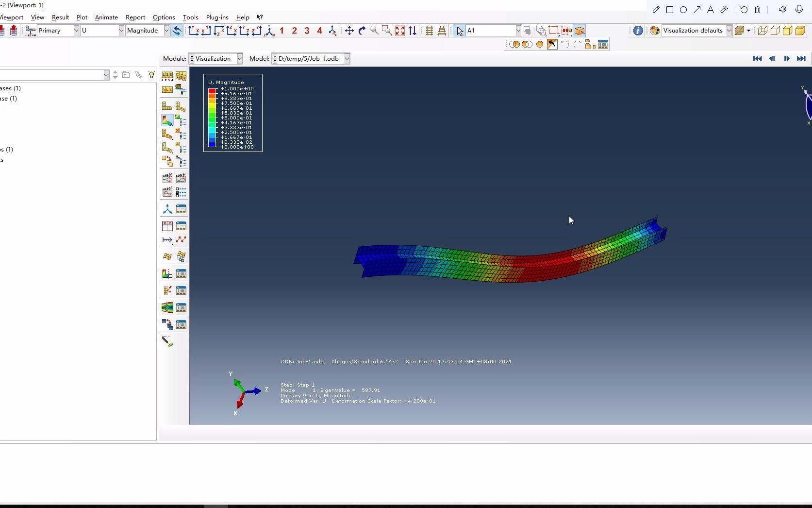Open the Result menu
Image resolution: width=812 pixels, height=508 pixels.
point(60,17)
